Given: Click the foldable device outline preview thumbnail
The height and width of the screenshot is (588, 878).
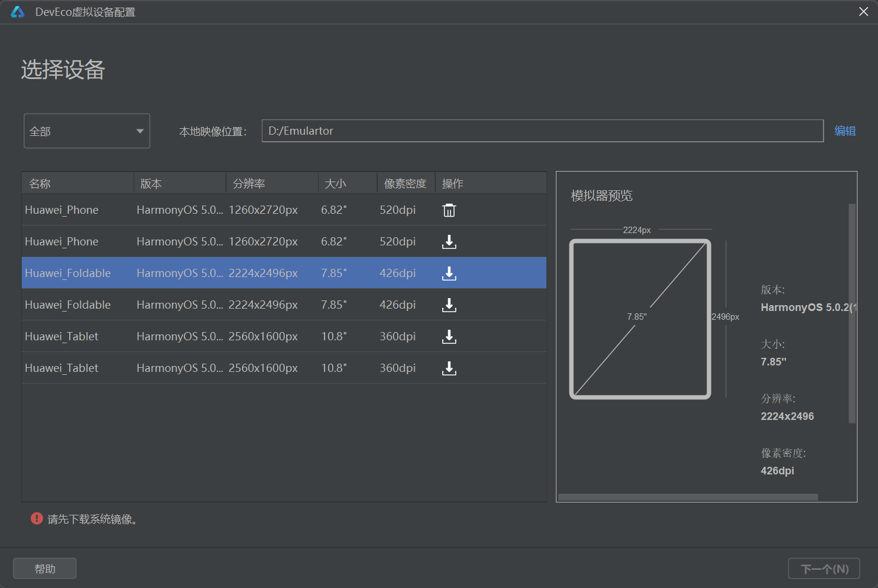Looking at the screenshot, I should click(x=640, y=319).
